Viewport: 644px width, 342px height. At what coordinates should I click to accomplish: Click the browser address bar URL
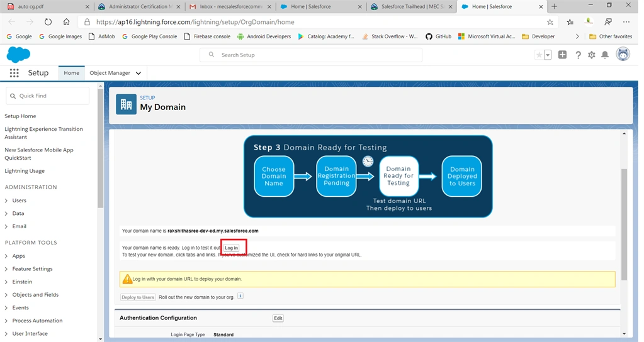click(x=196, y=22)
